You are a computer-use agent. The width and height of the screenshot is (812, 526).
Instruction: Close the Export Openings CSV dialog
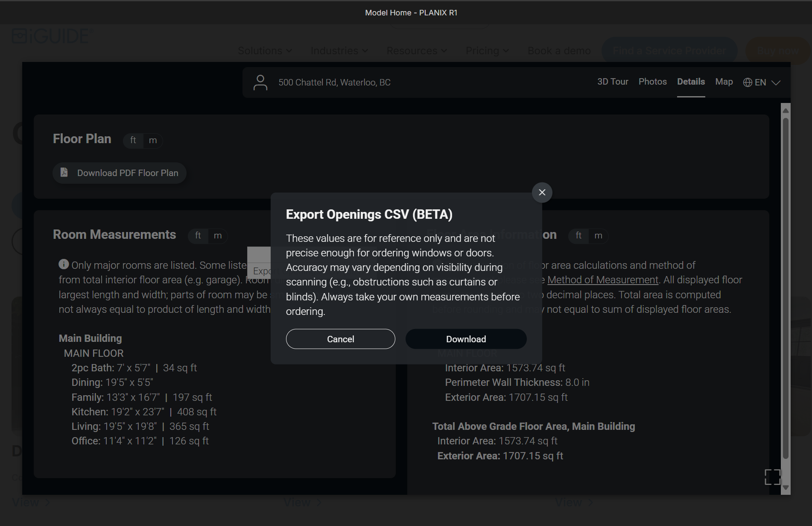pyautogui.click(x=542, y=192)
